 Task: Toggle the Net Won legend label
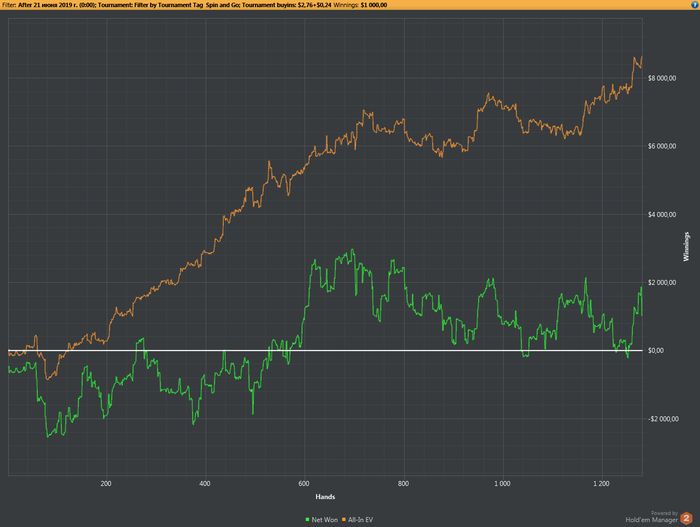coord(325,519)
